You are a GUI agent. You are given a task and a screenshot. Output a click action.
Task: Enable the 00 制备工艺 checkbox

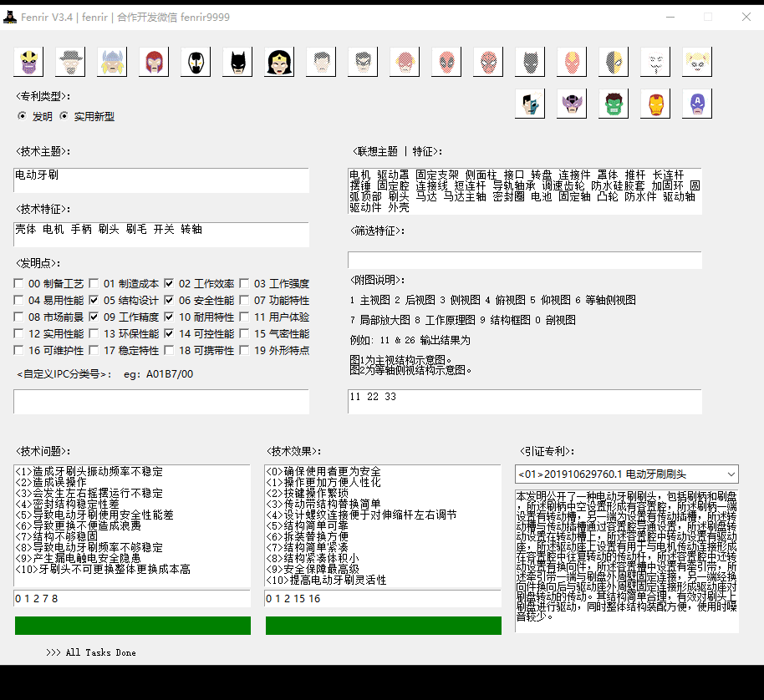[x=19, y=284]
